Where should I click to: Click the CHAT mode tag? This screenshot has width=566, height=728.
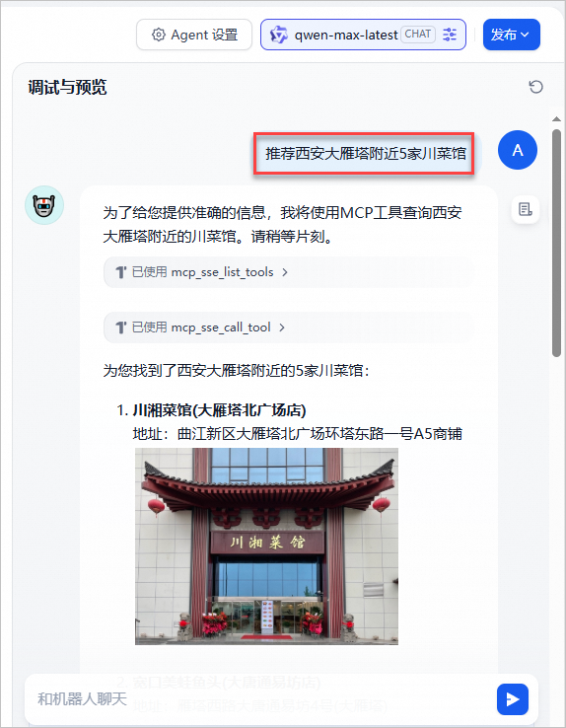tap(417, 34)
